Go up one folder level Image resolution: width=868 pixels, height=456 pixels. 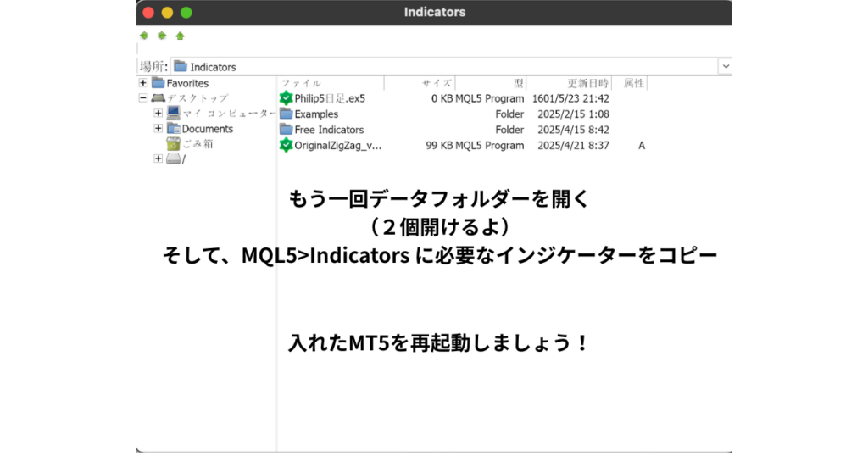[180, 36]
